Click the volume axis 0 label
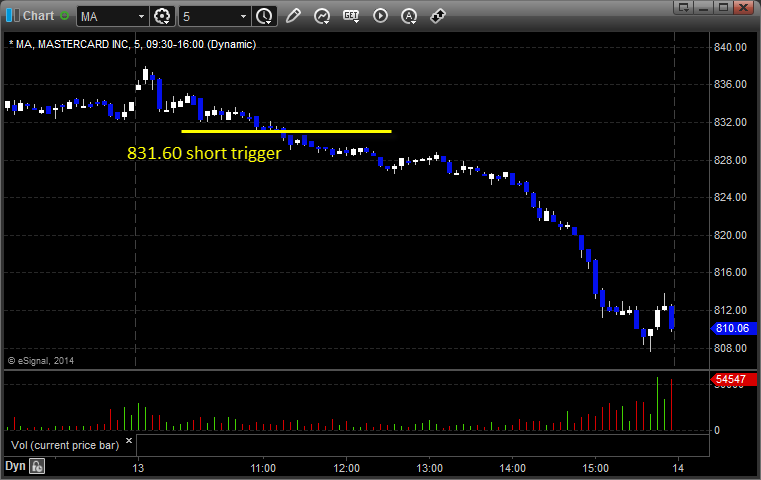Screen dimensions: 761x480 (717, 430)
